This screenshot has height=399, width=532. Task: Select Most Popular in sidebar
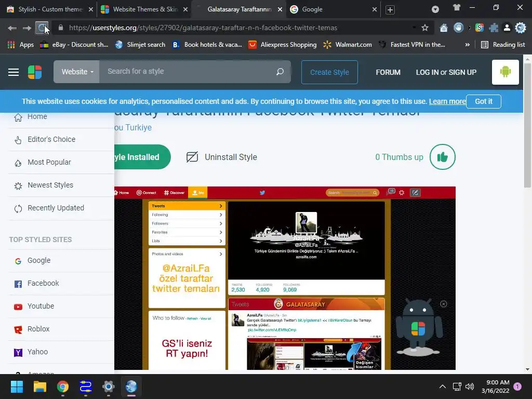[61, 162]
